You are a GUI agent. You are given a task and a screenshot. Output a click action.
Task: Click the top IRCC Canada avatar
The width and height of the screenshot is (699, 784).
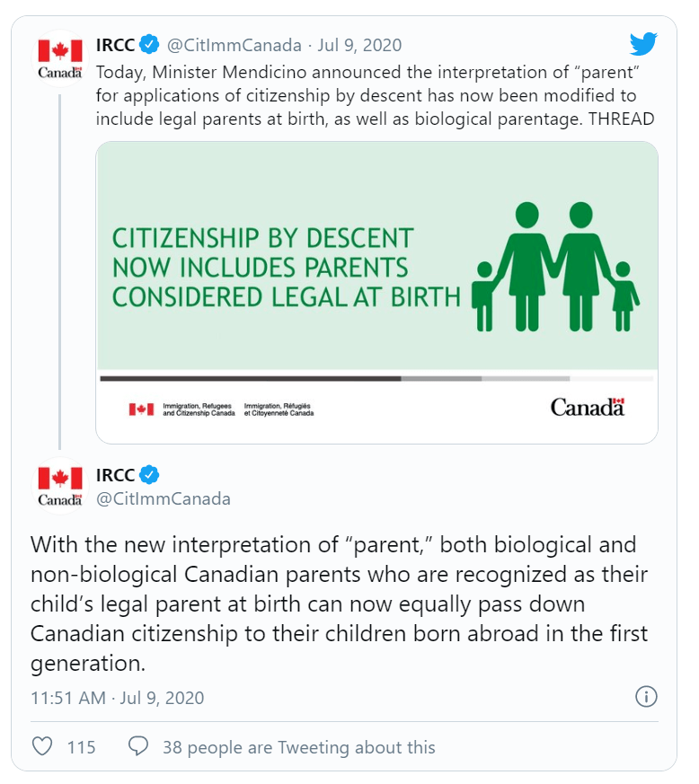coord(60,59)
